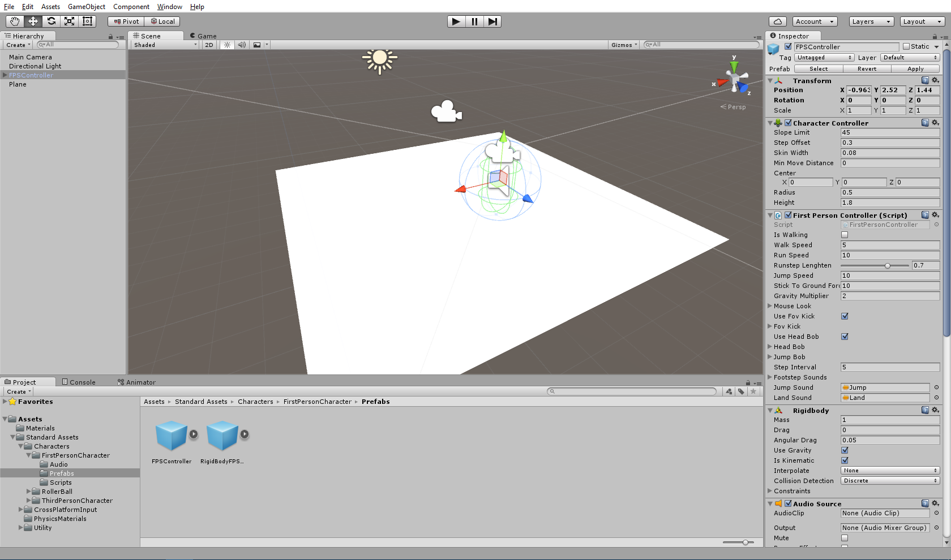
Task: Expand Rigidbody Constraints
Action: click(x=770, y=491)
